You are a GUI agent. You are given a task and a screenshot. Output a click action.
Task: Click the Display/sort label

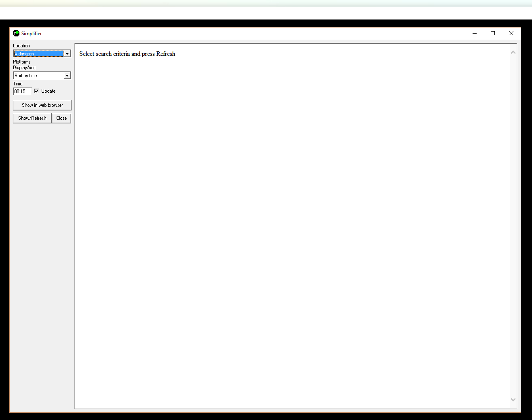24,68
